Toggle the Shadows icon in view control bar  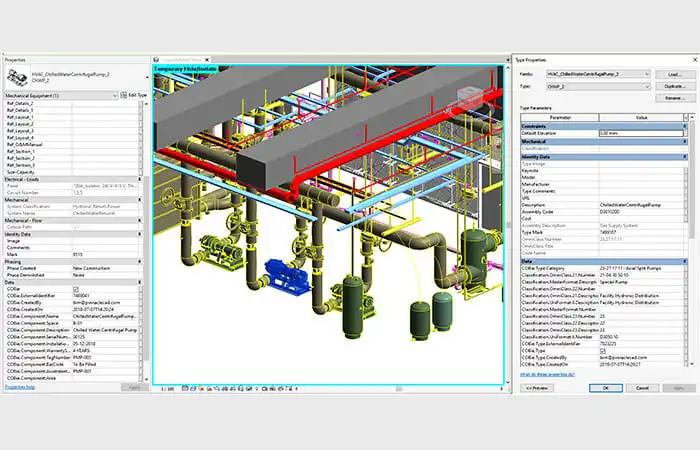click(x=209, y=389)
